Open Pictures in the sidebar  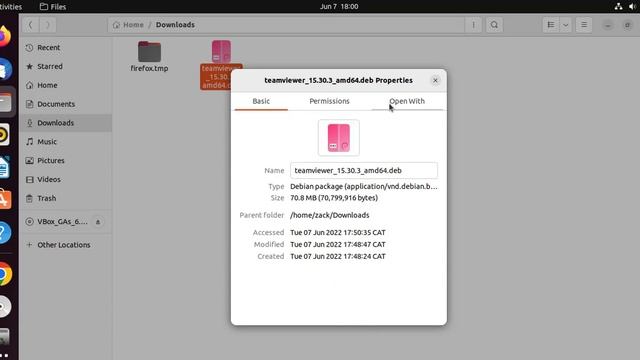pyautogui.click(x=65, y=160)
